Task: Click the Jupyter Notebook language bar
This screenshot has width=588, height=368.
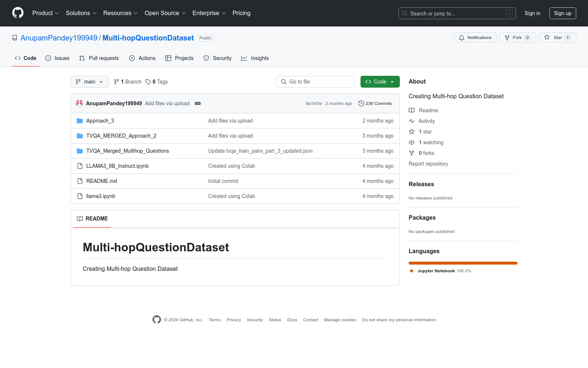Action: click(463, 263)
